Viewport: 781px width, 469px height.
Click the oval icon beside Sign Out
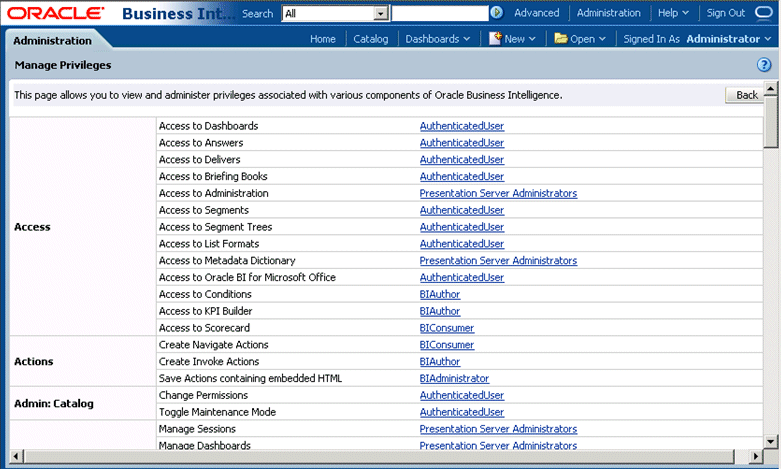pyautogui.click(x=763, y=12)
